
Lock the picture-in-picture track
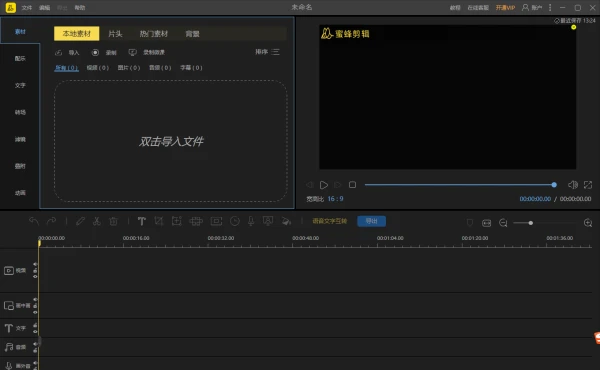[x=35, y=306]
